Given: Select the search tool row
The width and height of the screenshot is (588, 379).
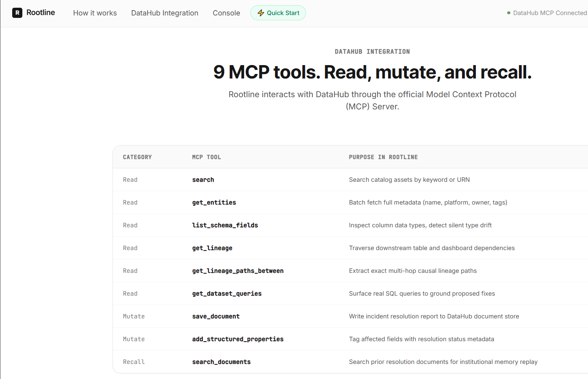Looking at the screenshot, I should pyautogui.click(x=350, y=180).
